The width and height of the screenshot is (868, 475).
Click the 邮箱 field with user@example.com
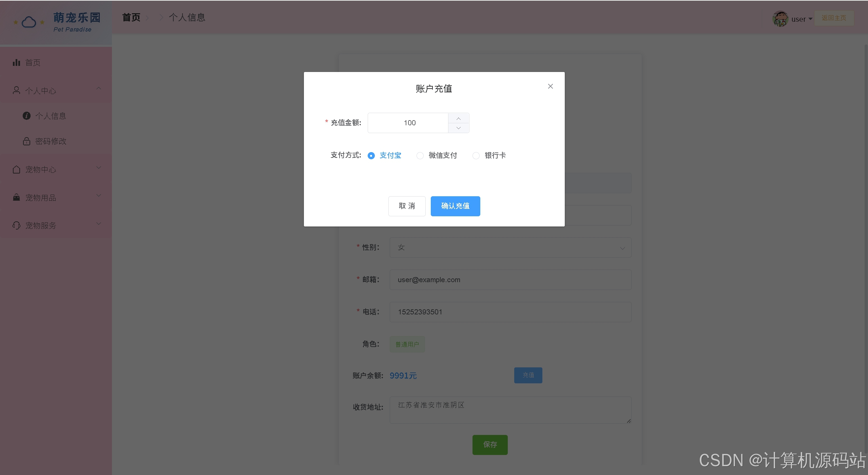510,280
